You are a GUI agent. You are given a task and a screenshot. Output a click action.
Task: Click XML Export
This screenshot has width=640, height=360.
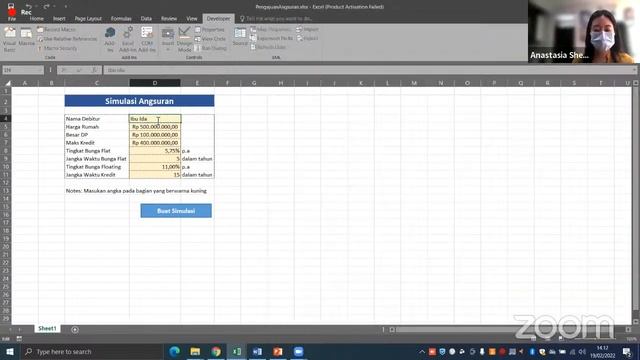tap(307, 38)
